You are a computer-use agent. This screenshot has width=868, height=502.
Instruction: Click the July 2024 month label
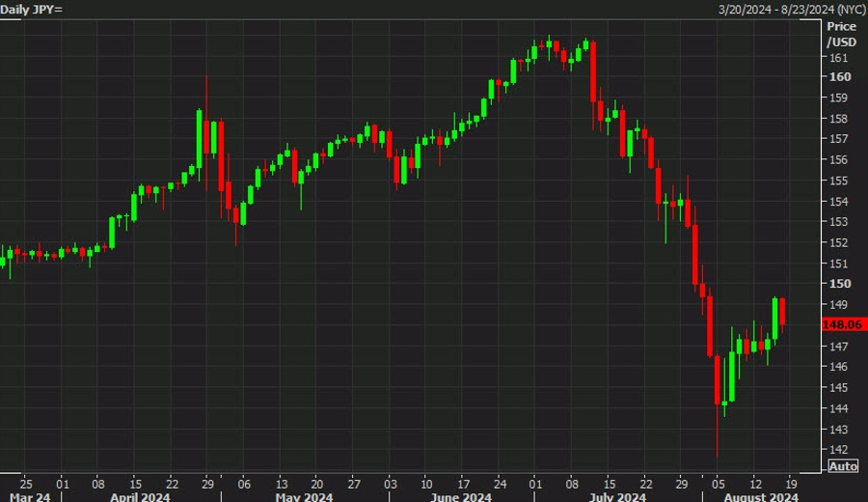(x=617, y=496)
